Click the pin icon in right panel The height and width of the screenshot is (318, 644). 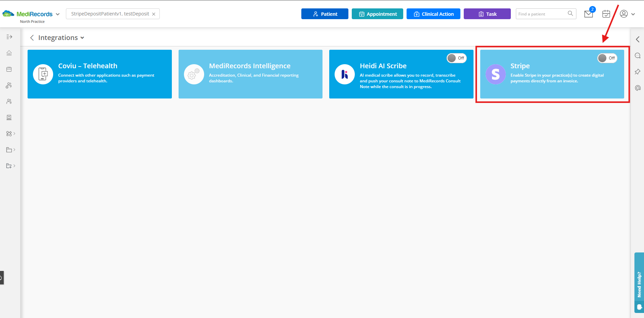[x=638, y=72]
